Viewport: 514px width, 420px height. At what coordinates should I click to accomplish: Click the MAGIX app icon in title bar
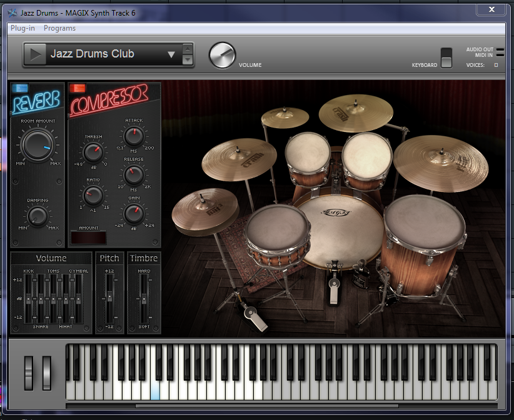tap(13, 12)
